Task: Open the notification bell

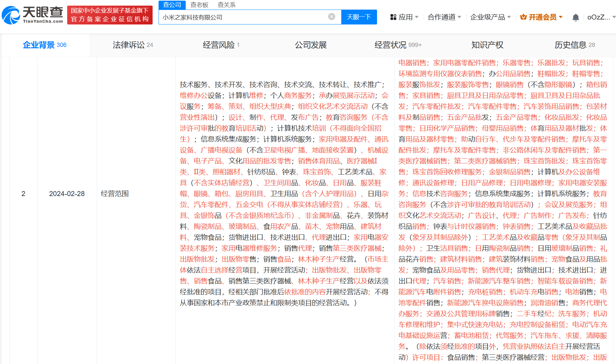Action: click(x=576, y=17)
